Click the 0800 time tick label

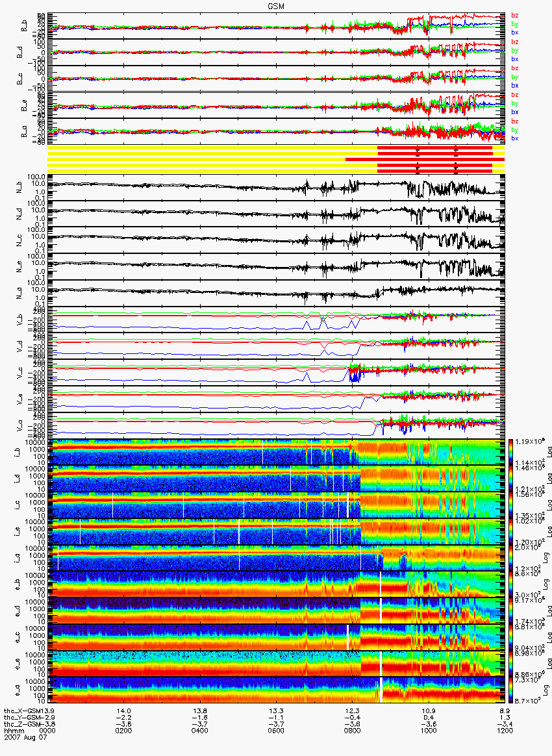pos(353,731)
